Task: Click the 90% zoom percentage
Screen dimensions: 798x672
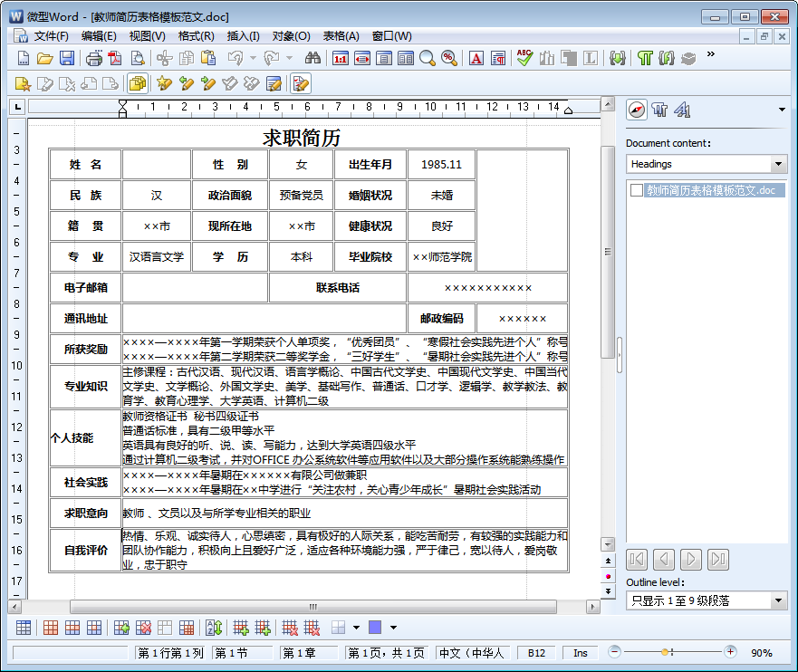Action: pos(762,653)
